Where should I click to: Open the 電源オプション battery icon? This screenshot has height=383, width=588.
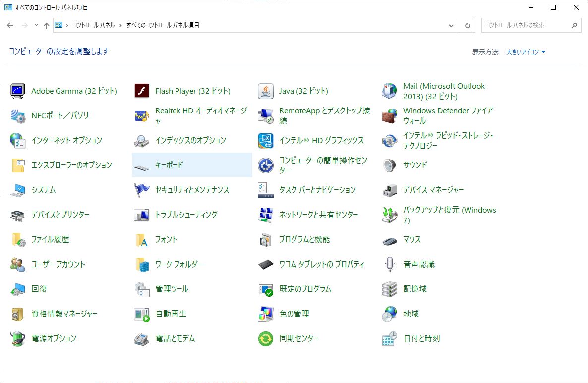(18, 338)
